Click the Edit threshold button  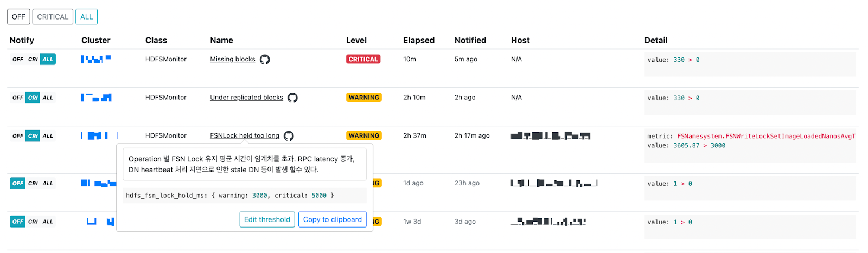tap(267, 219)
